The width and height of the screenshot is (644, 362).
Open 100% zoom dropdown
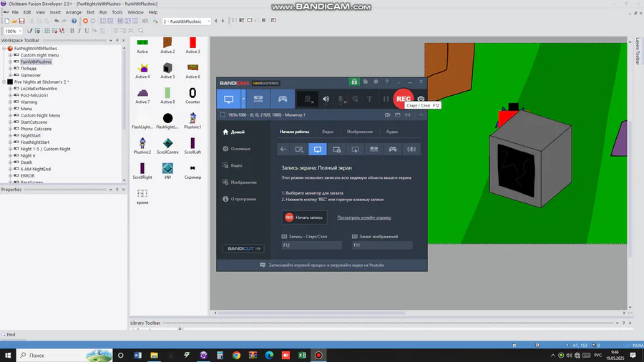[x=20, y=31]
